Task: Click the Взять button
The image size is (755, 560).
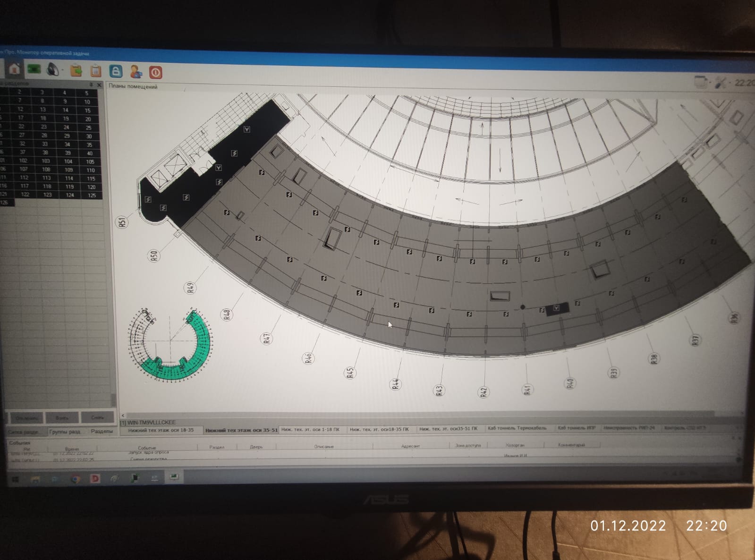Action: point(62,418)
